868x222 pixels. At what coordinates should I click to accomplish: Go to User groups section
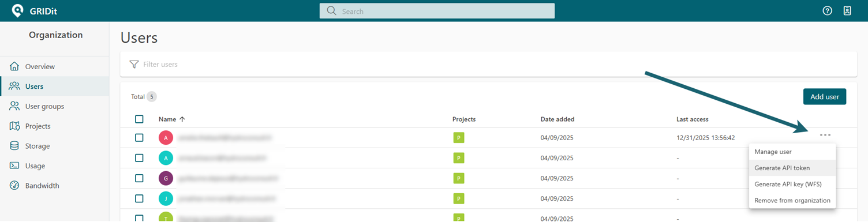pos(54,106)
